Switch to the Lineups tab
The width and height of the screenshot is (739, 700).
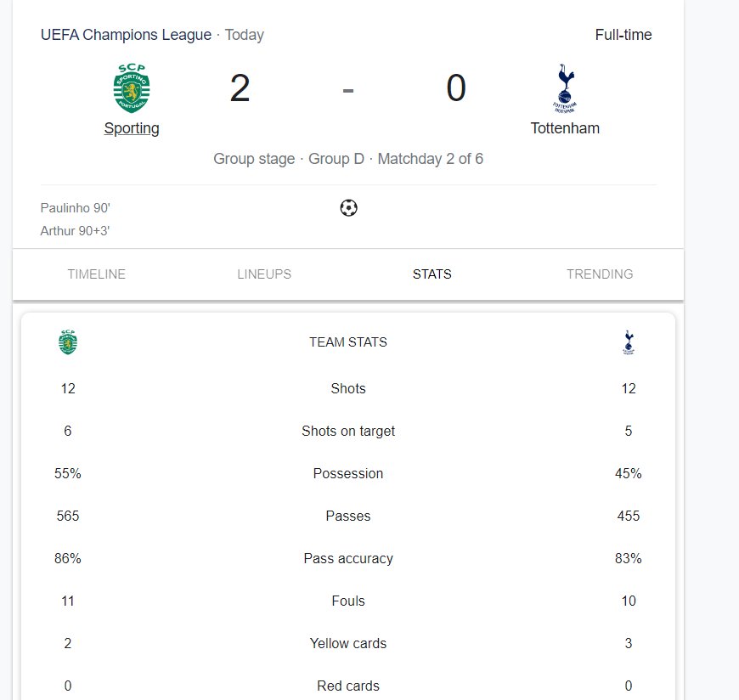point(264,274)
